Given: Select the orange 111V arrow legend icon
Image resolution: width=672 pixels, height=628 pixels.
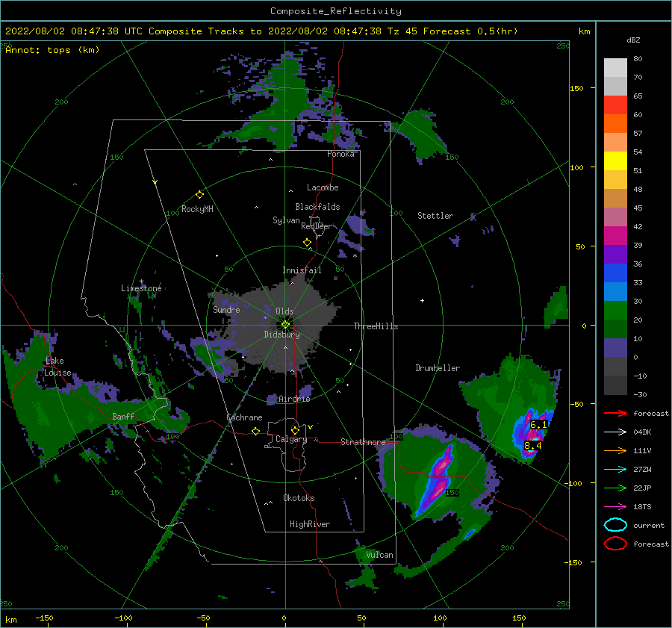Looking at the screenshot, I should tap(615, 450).
